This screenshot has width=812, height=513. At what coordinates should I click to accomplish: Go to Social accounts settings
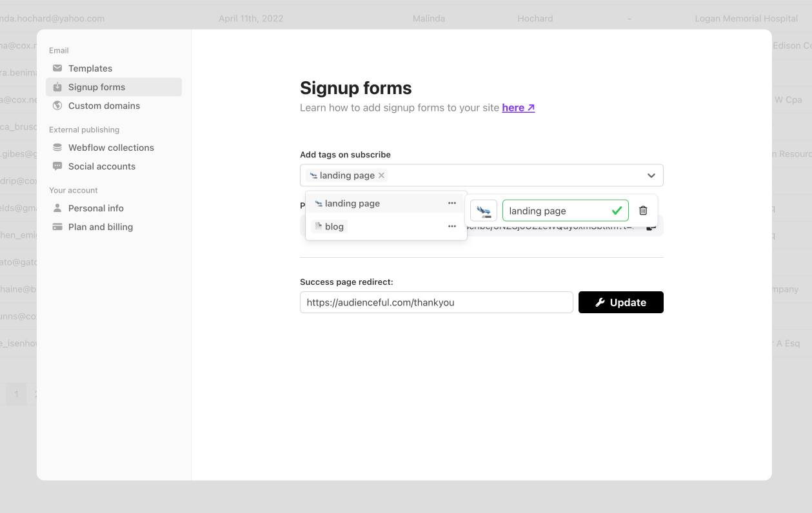(x=102, y=166)
